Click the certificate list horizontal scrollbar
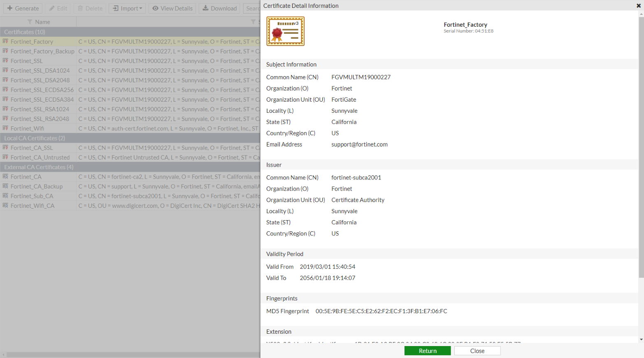The height and width of the screenshot is (358, 644). click(133, 355)
